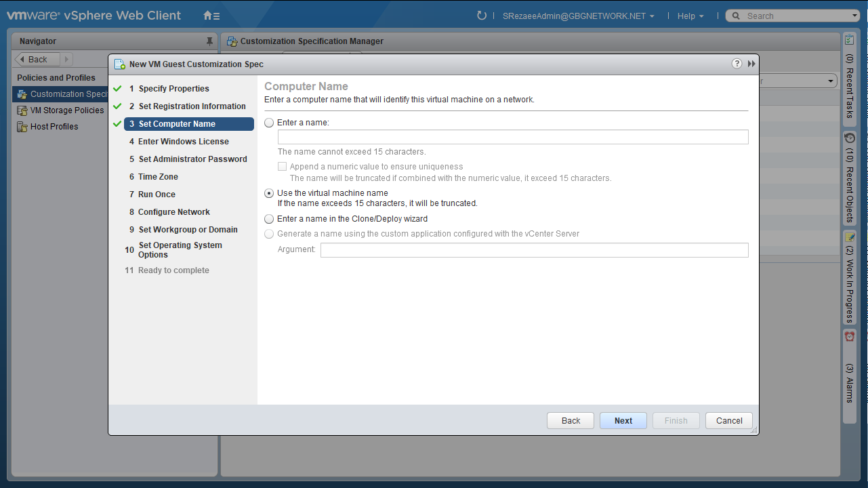Select VM Storage Policies in Navigator
This screenshot has height=488, width=868.
(x=66, y=110)
